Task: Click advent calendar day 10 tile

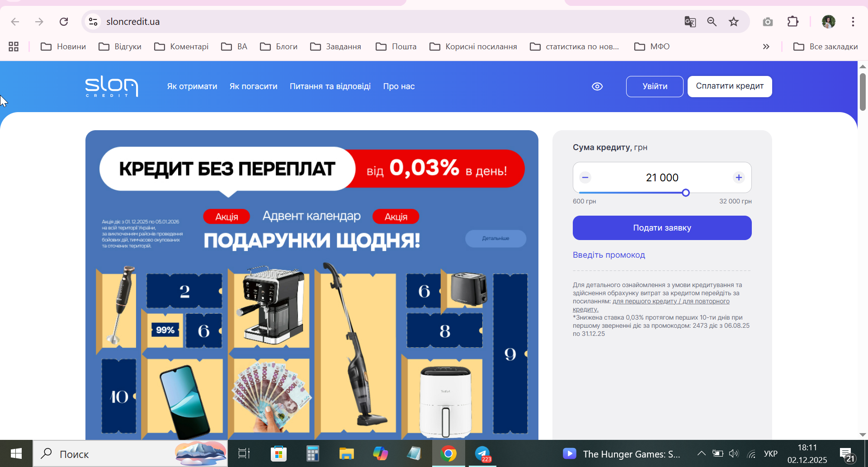Action: pos(119,396)
